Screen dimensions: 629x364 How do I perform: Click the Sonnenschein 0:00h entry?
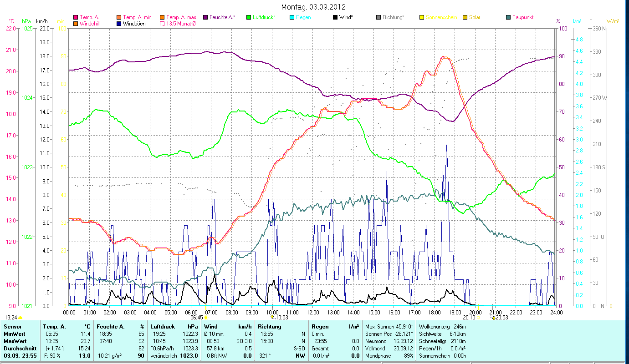(x=442, y=355)
